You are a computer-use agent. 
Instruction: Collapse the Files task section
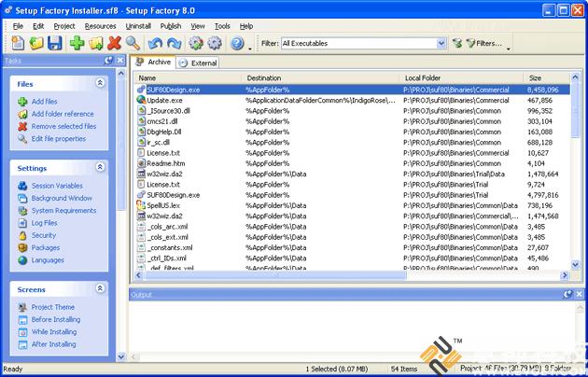click(x=100, y=84)
